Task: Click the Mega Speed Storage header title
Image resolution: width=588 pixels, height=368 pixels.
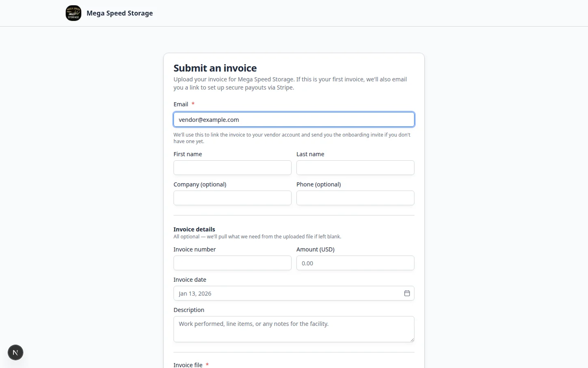Action: pos(120,13)
